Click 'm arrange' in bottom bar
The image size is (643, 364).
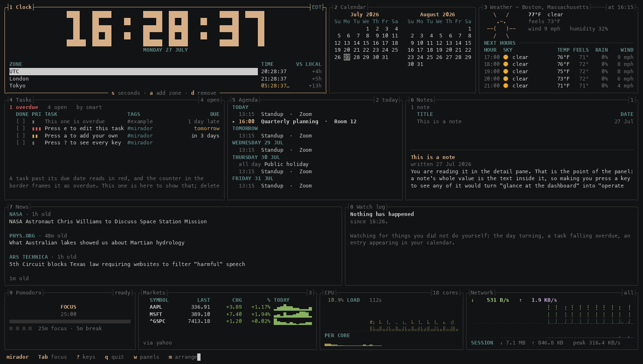pos(183,357)
